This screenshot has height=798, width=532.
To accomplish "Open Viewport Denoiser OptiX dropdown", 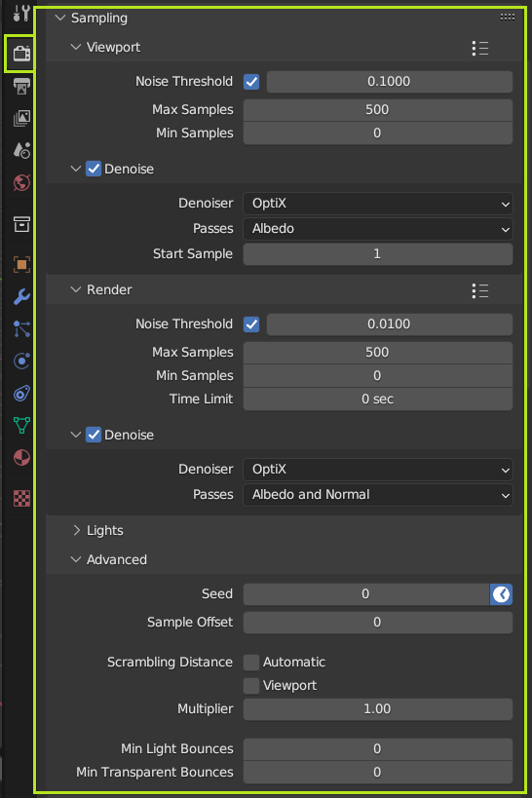I will [x=378, y=204].
